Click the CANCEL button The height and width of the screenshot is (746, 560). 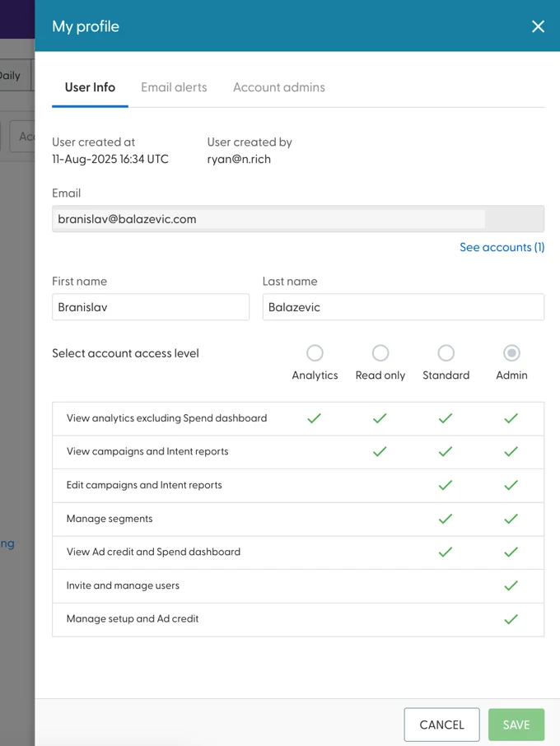click(441, 725)
